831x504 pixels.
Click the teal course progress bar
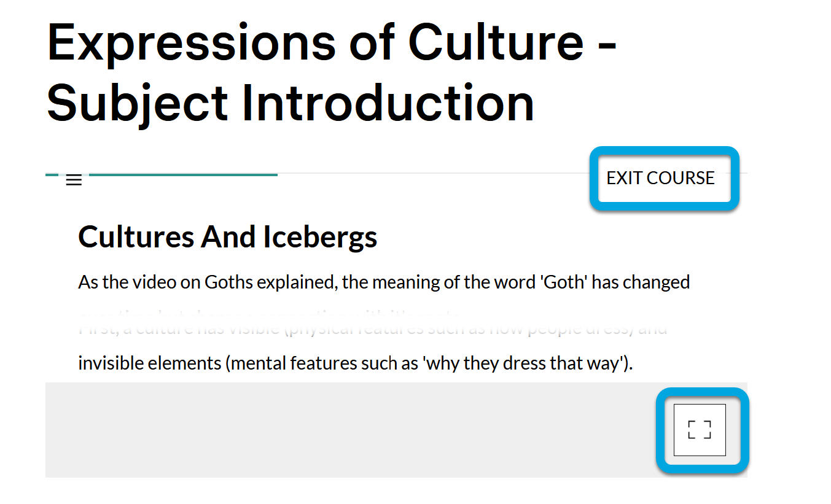click(x=184, y=174)
